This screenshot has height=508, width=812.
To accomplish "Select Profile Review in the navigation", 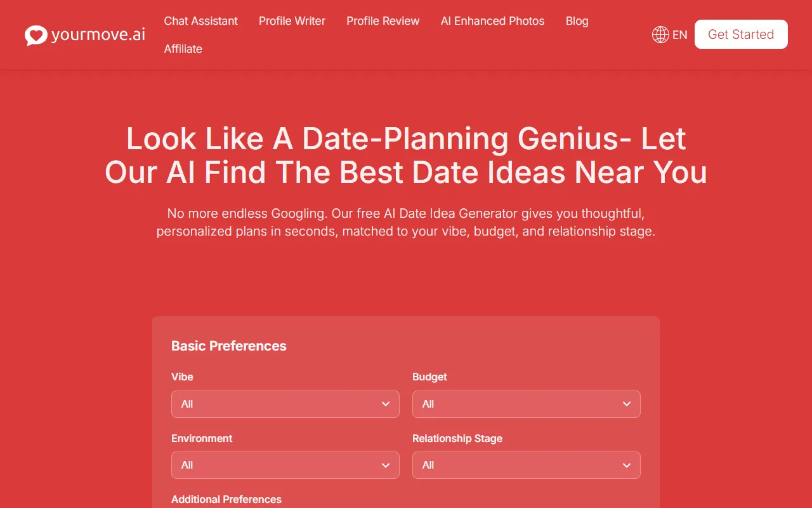I will 383,21.
